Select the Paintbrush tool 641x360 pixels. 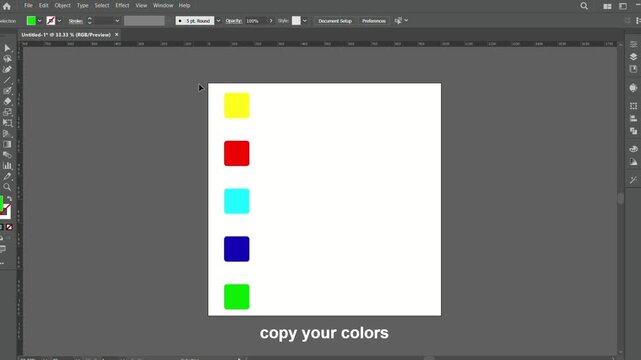pos(7,91)
